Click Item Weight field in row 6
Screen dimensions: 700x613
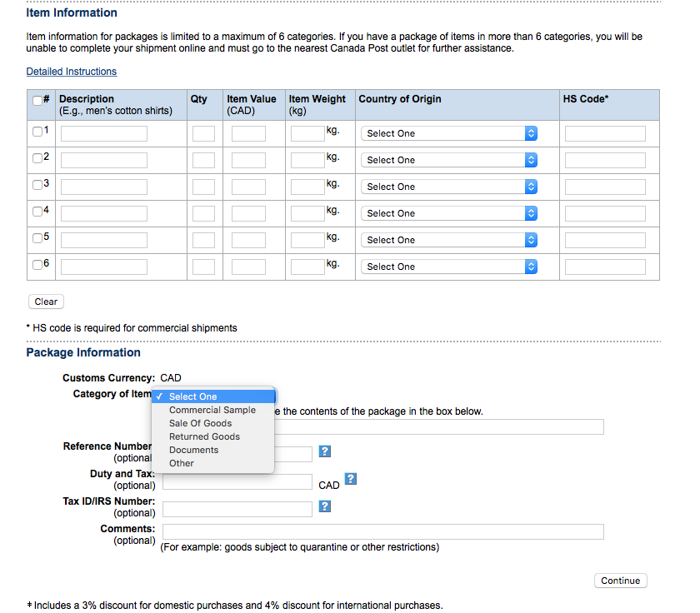(307, 267)
